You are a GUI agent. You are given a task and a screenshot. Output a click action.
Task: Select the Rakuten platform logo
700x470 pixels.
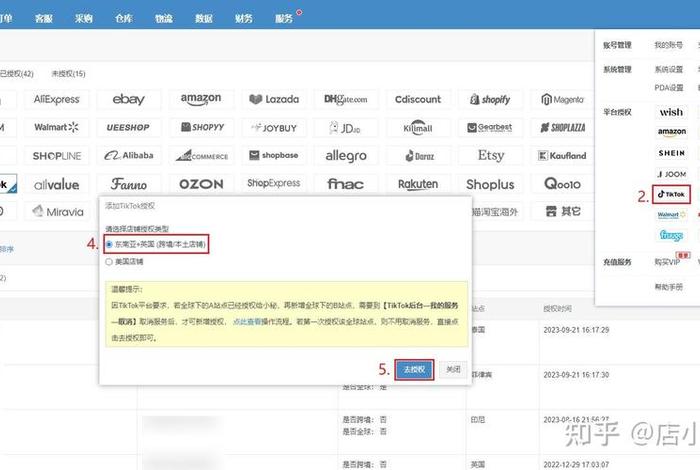pyautogui.click(x=418, y=184)
